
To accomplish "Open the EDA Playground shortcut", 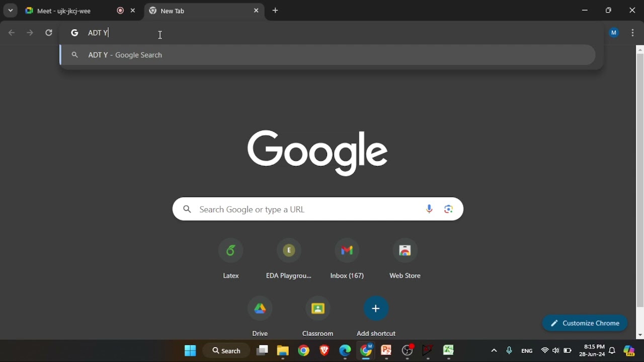I will pos(289,259).
